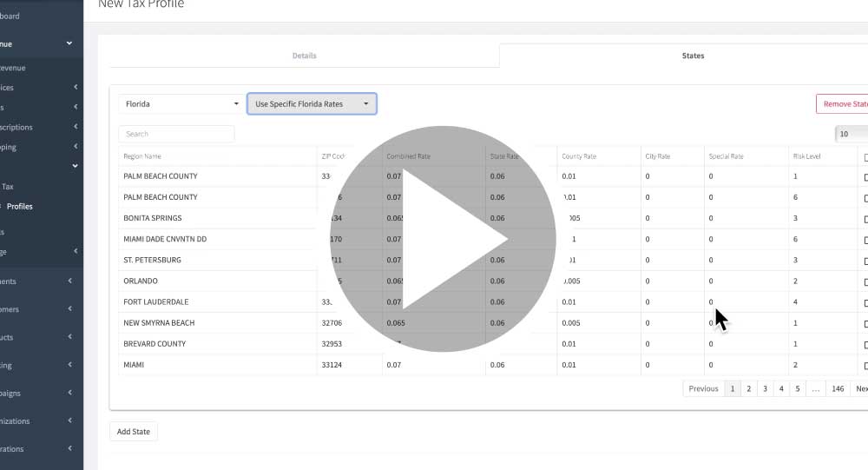868x470 pixels.
Task: Click the Add State button
Action: pyautogui.click(x=134, y=432)
